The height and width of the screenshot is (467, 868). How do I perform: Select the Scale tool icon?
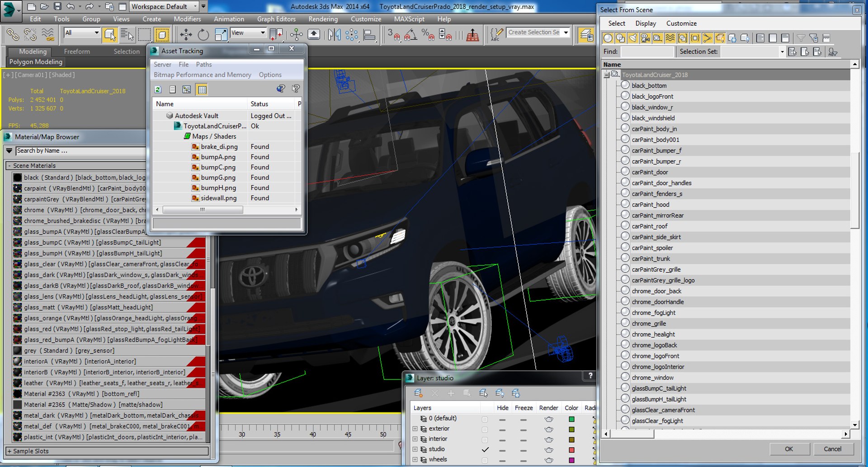(220, 35)
